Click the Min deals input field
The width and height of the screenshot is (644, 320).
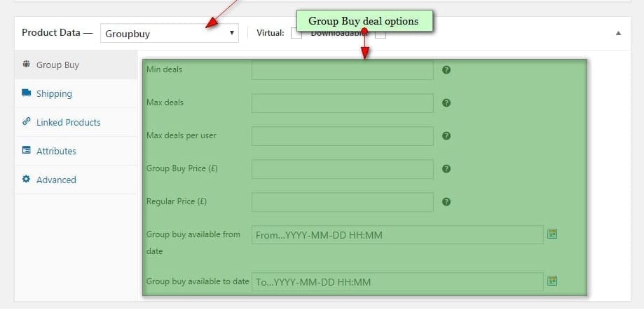(x=343, y=70)
